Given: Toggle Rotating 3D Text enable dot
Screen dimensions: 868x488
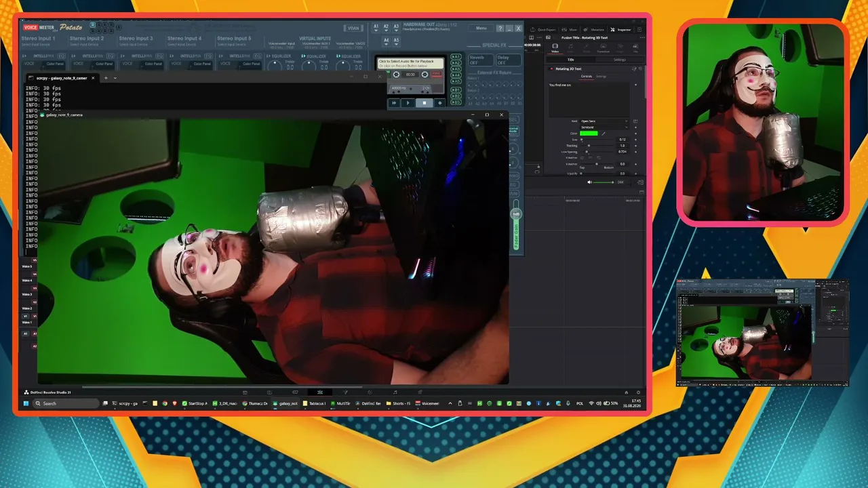Looking at the screenshot, I should (552, 68).
